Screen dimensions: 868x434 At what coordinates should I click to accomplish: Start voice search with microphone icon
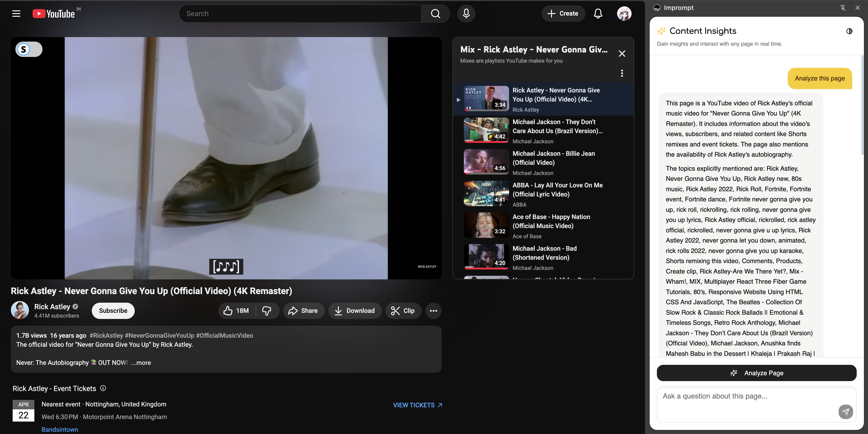pyautogui.click(x=466, y=14)
